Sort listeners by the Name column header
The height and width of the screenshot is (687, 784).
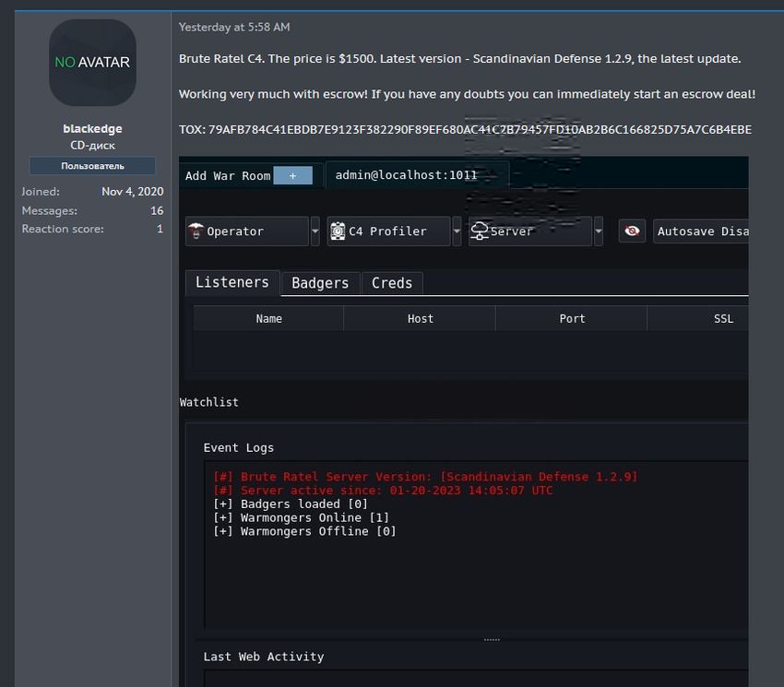tap(268, 318)
